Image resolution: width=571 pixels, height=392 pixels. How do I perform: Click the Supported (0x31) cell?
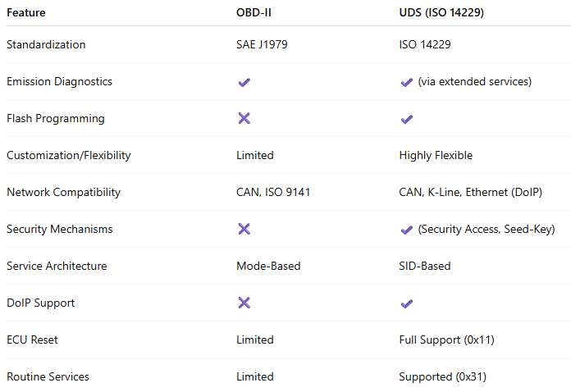(444, 377)
